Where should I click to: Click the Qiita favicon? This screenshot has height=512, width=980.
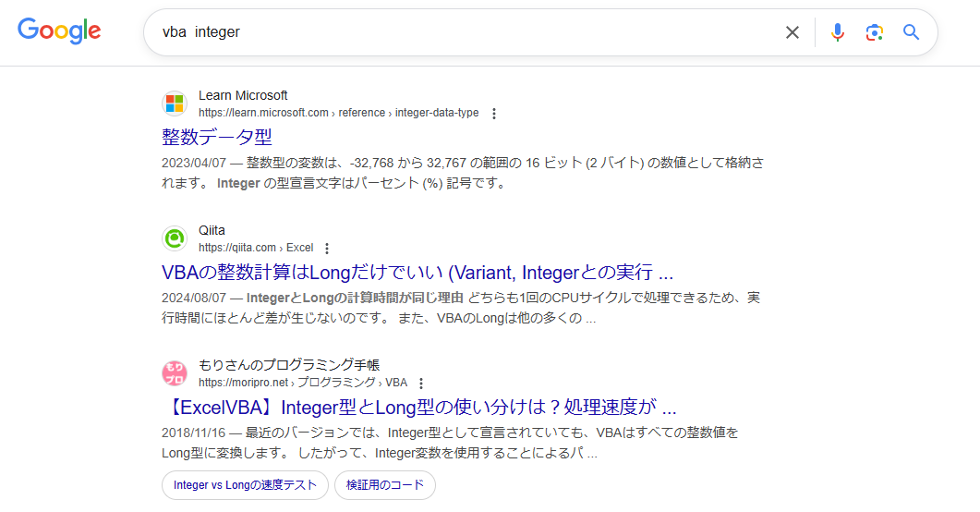pos(175,238)
